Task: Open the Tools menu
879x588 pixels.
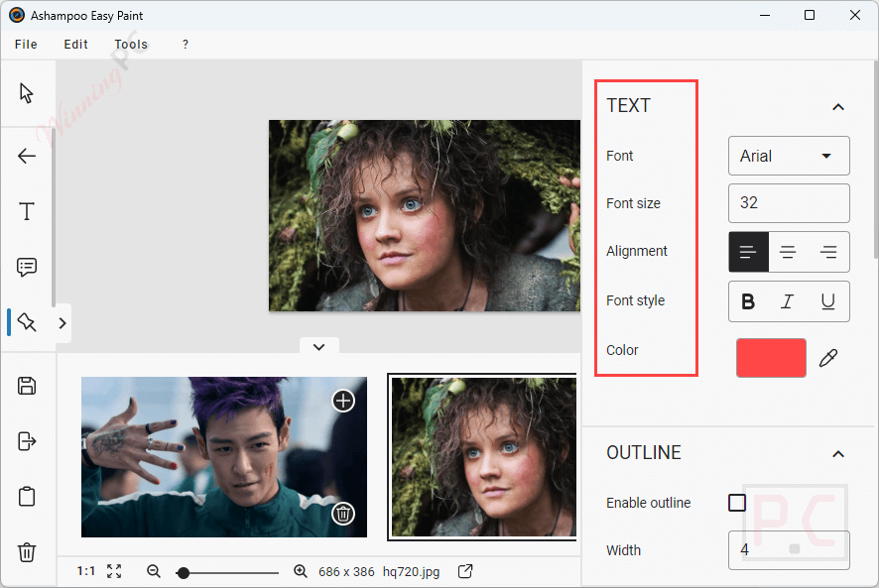Action: click(x=131, y=45)
